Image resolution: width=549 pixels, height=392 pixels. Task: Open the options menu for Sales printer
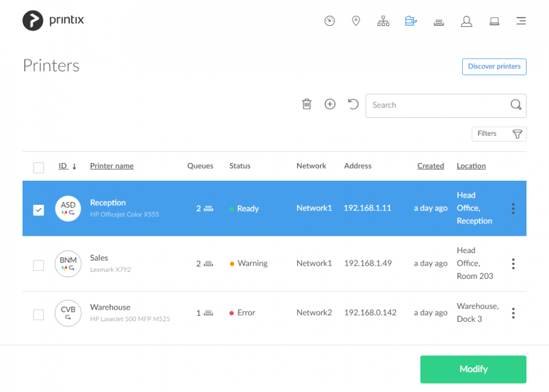[x=513, y=264]
